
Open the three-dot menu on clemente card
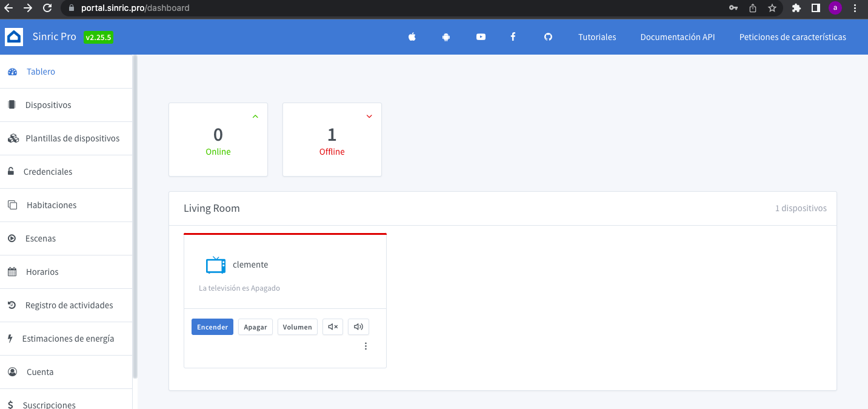click(366, 346)
